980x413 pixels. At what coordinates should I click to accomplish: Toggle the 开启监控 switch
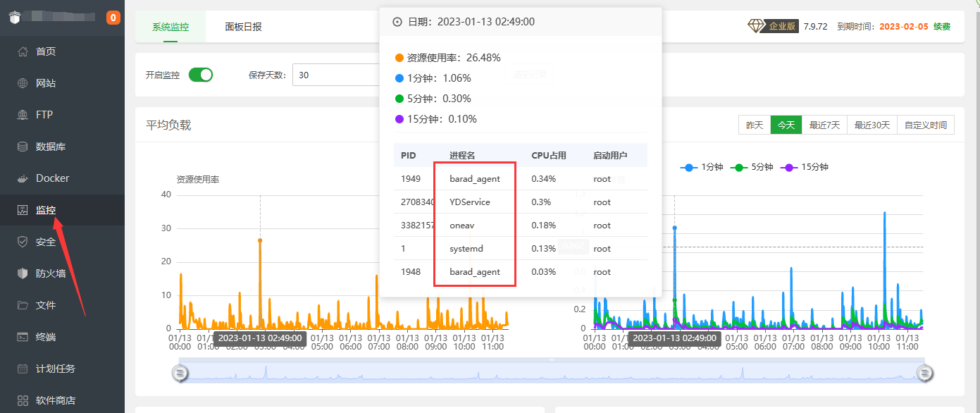(x=201, y=75)
